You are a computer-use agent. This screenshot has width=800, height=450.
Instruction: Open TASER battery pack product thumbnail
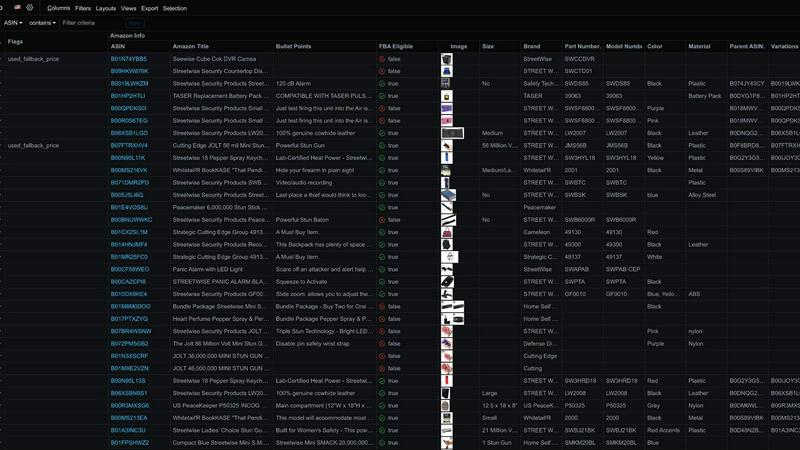tap(446, 96)
